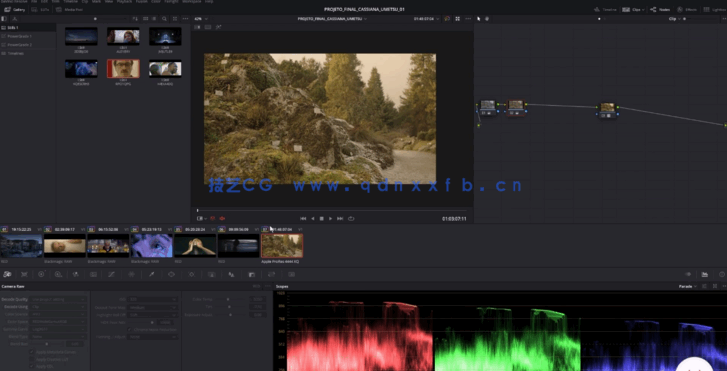The width and height of the screenshot is (727, 371).
Task: Open the Decode Quality dropdown
Action: 58,300
